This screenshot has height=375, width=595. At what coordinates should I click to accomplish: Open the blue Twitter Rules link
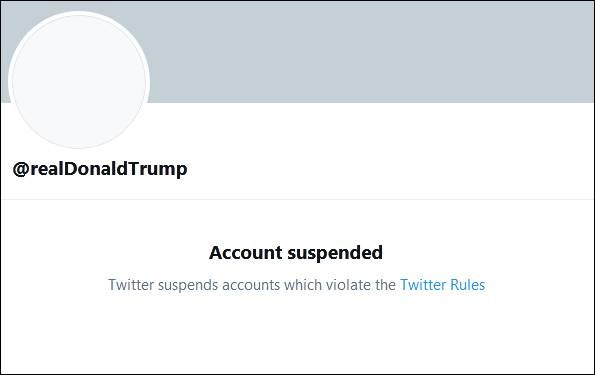coord(442,285)
